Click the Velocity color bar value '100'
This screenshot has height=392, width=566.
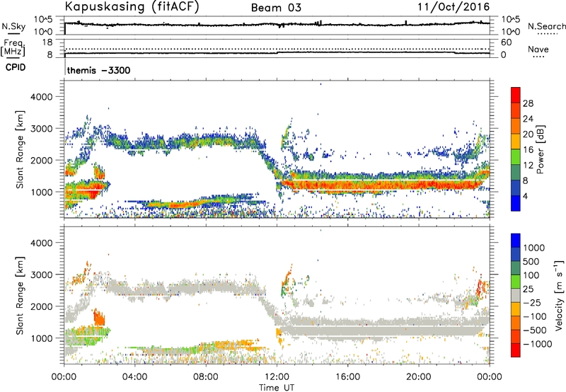click(531, 275)
